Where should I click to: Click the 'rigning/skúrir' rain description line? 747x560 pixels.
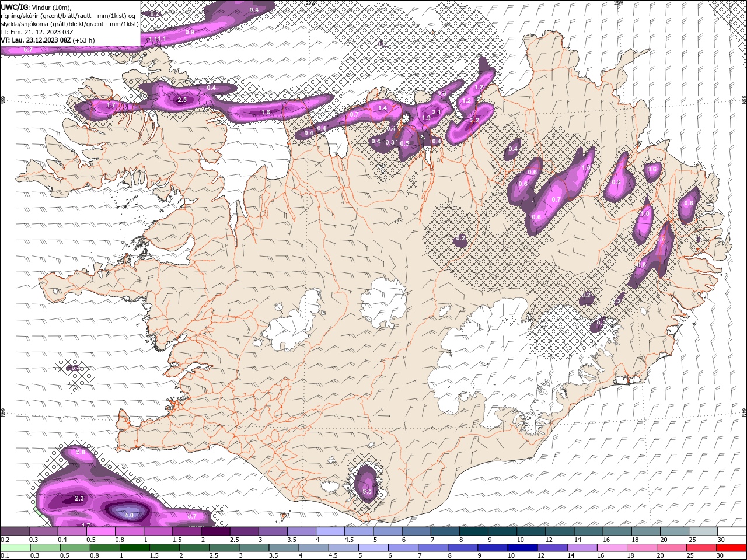[x=68, y=16]
